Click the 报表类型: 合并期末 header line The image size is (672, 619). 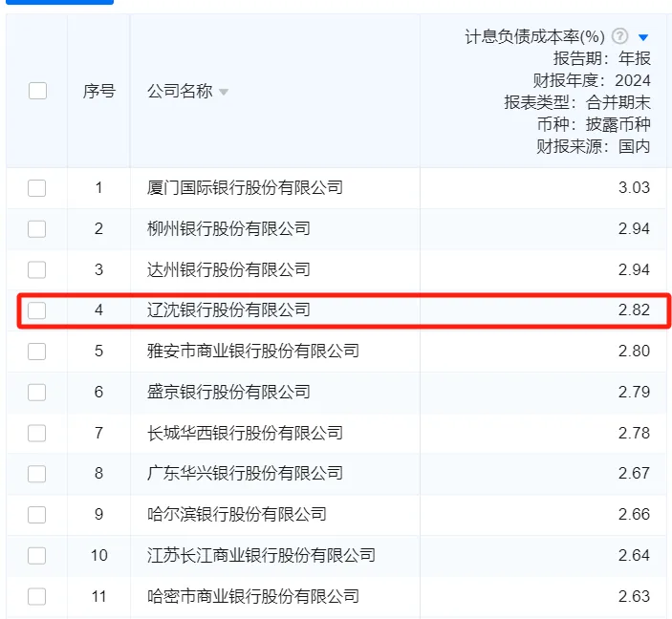[x=577, y=102]
